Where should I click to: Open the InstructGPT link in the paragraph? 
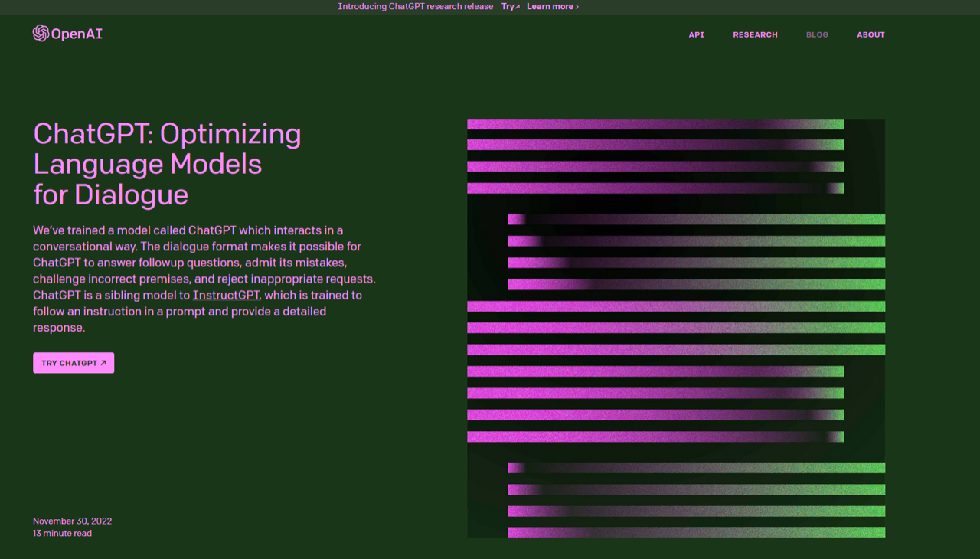pyautogui.click(x=227, y=295)
